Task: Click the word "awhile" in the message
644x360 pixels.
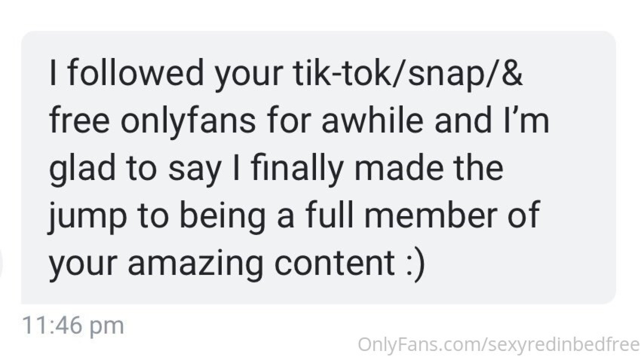Action: click(372, 120)
